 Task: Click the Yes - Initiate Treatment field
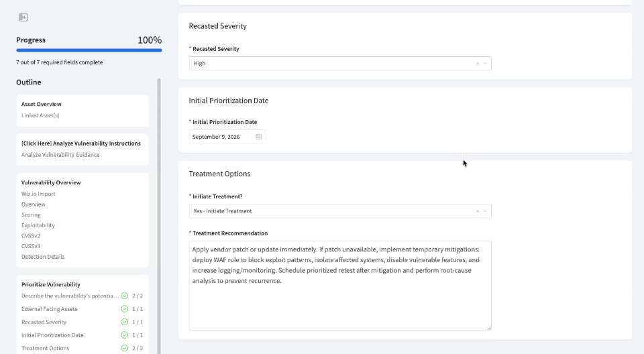(340, 211)
